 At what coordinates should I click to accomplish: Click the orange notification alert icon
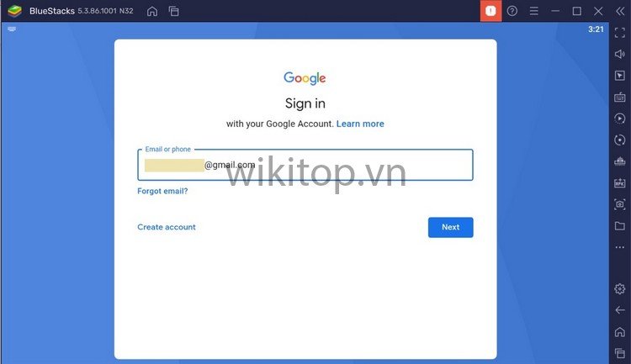tap(490, 11)
